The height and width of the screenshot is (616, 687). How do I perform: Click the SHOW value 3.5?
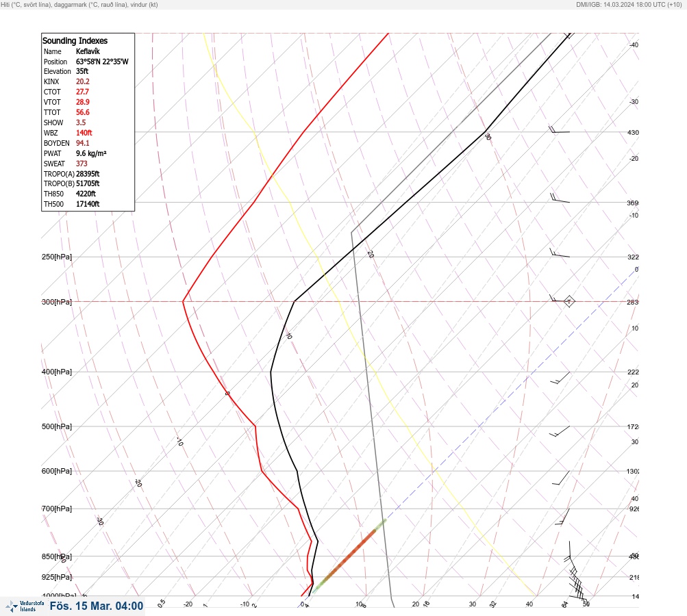81,123
